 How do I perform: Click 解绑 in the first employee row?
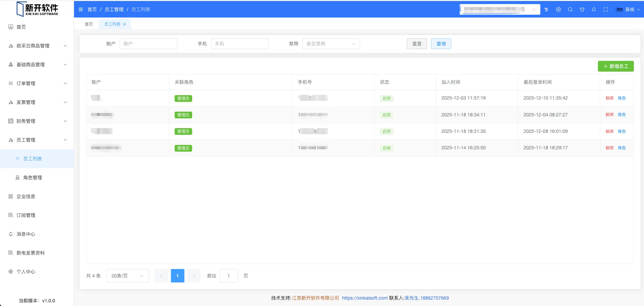pyautogui.click(x=609, y=98)
